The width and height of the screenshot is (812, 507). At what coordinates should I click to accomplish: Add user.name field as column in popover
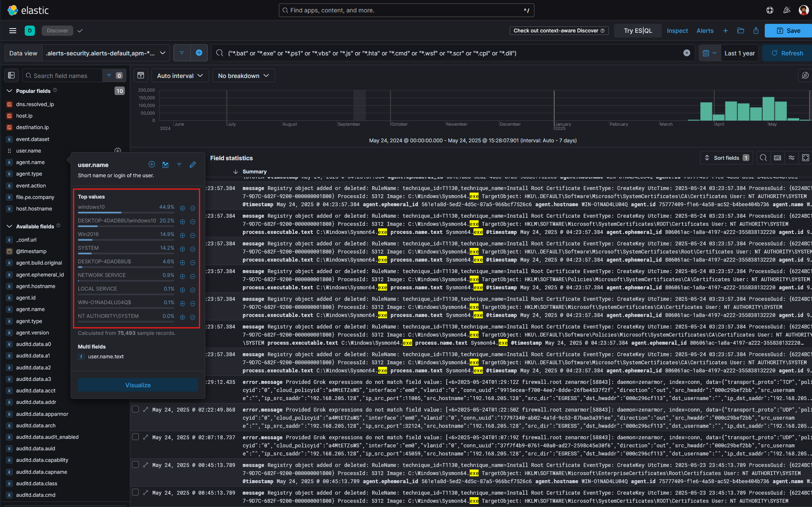(152, 164)
